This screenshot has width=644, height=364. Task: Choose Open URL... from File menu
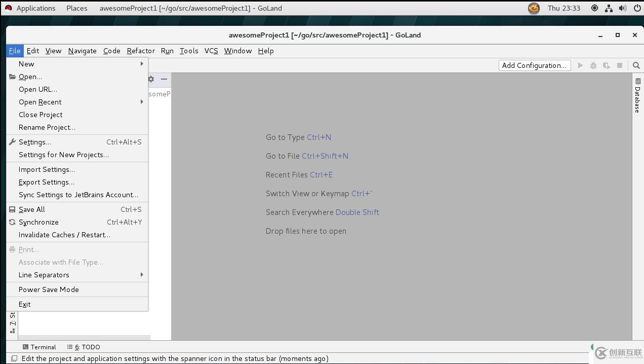[x=77, y=89]
